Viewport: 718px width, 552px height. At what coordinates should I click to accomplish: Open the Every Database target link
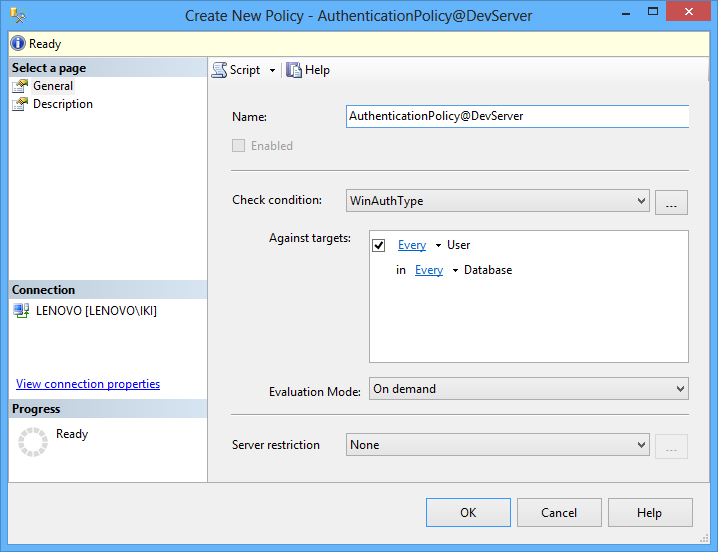click(428, 270)
